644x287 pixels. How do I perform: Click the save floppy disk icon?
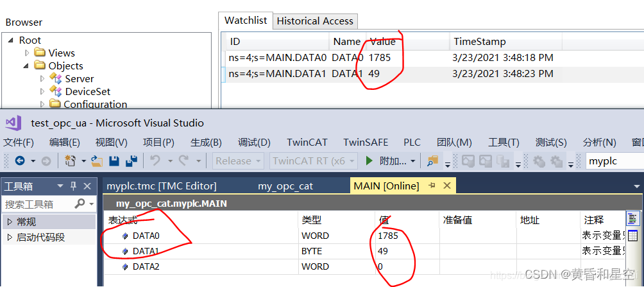pos(114,161)
